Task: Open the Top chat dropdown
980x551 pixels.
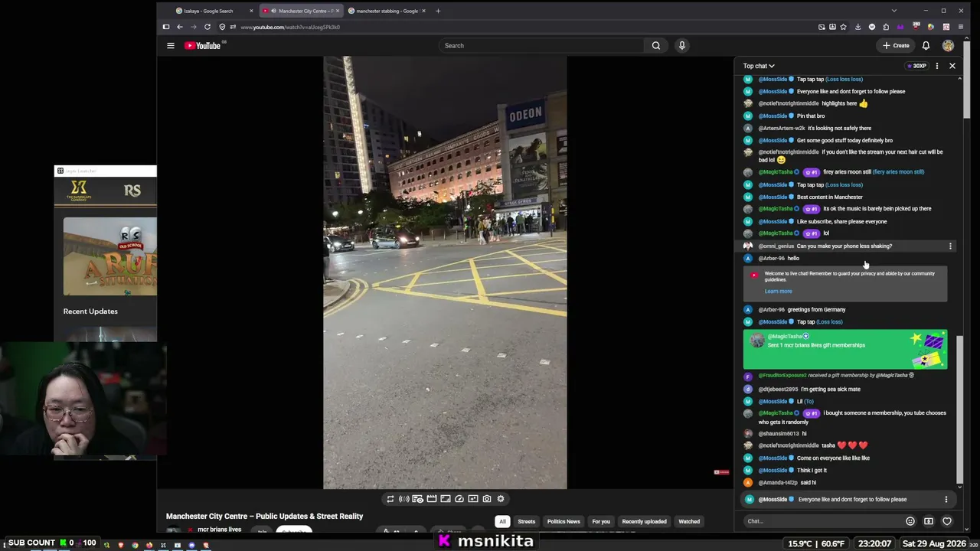Action: [x=759, y=66]
